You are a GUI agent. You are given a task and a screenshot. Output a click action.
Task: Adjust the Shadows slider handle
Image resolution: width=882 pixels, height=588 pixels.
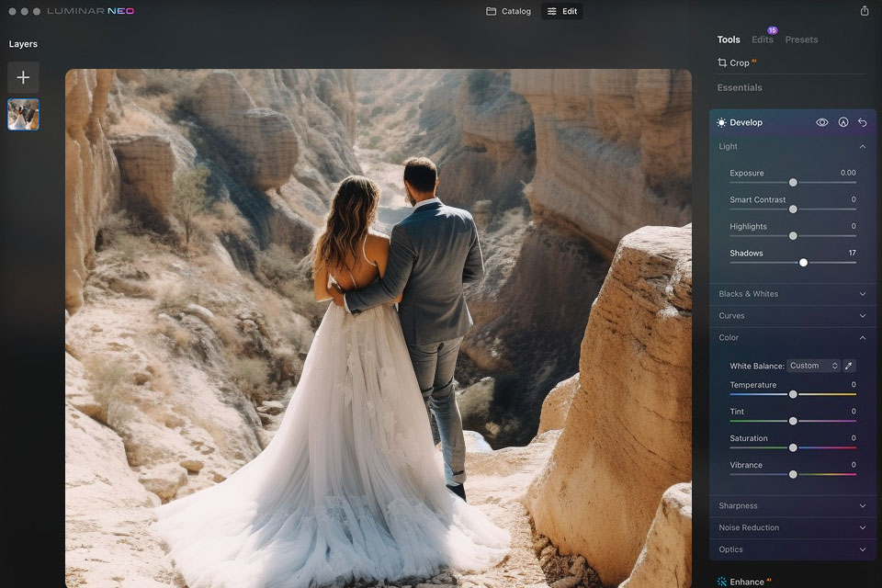coord(803,263)
